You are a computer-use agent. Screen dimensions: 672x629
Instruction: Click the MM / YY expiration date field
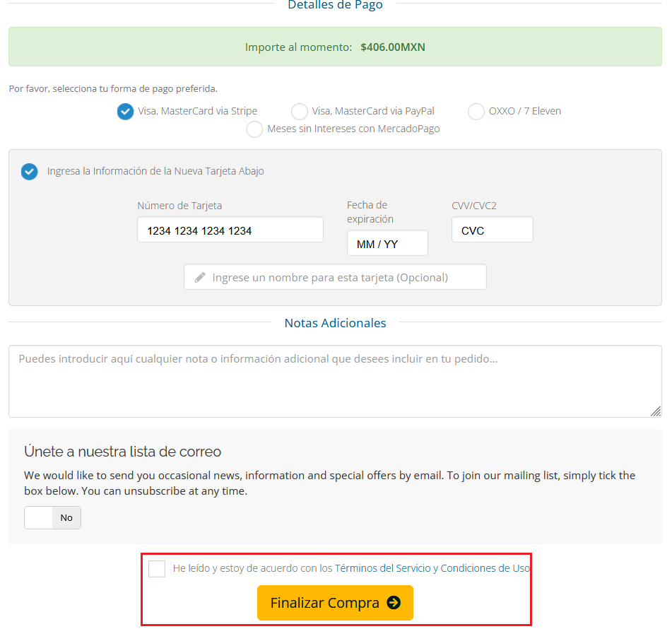(x=387, y=244)
